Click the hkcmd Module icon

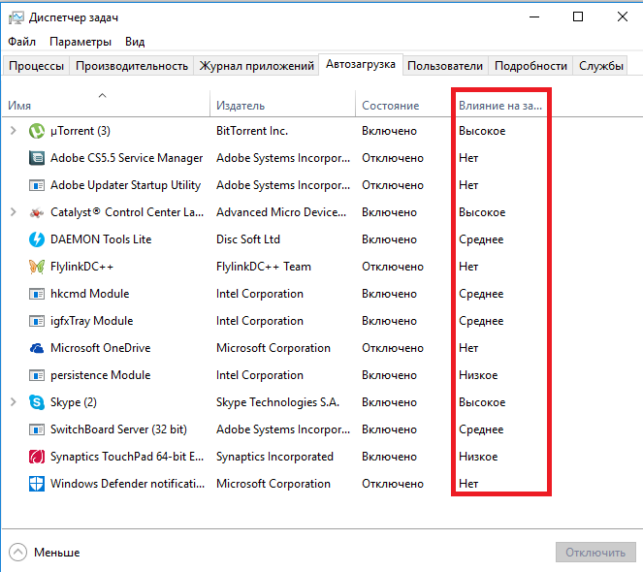tap(36, 294)
